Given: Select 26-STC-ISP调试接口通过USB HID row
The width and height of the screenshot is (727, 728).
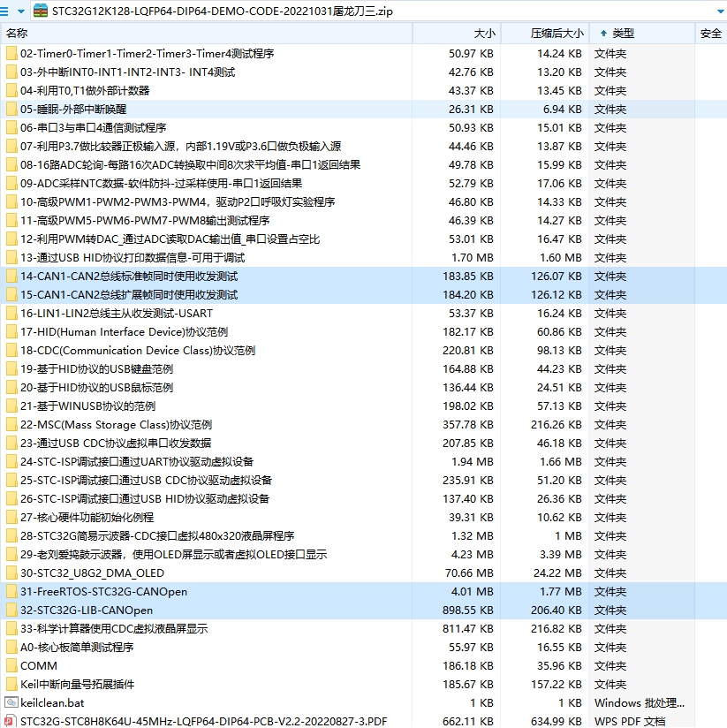Looking at the screenshot, I should (145, 499).
